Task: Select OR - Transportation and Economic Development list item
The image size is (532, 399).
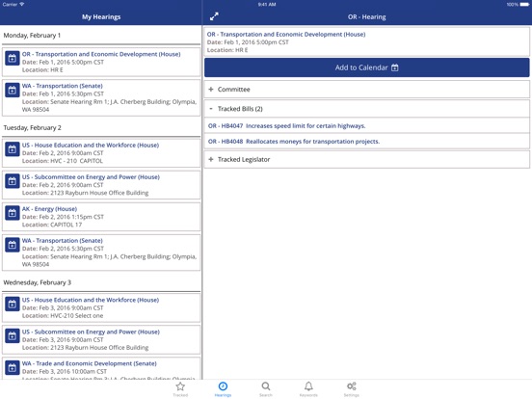Action: coord(101,62)
